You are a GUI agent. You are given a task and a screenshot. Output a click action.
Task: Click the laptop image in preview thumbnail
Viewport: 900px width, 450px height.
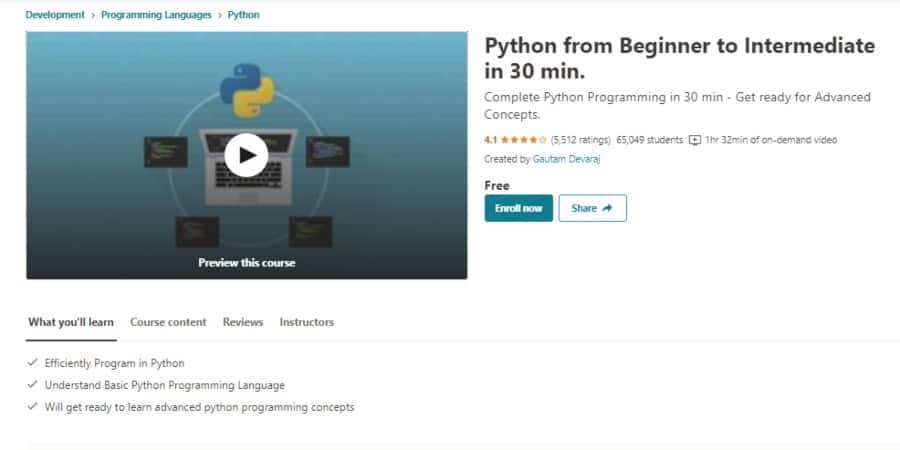tap(248, 167)
